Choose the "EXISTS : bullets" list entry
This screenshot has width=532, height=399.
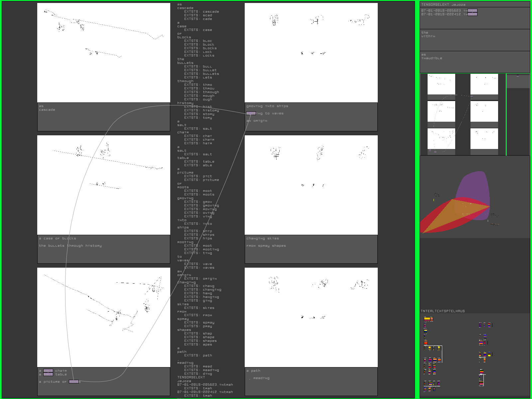(x=201, y=74)
